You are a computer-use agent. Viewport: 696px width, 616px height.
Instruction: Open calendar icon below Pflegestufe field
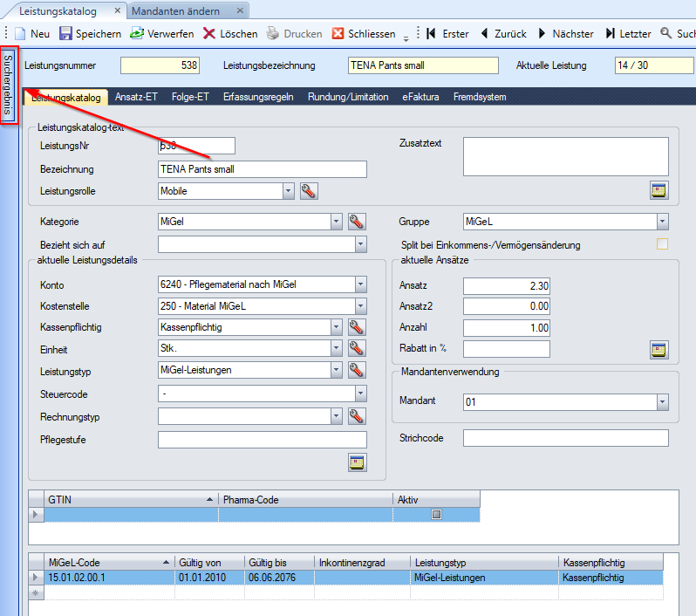(358, 462)
